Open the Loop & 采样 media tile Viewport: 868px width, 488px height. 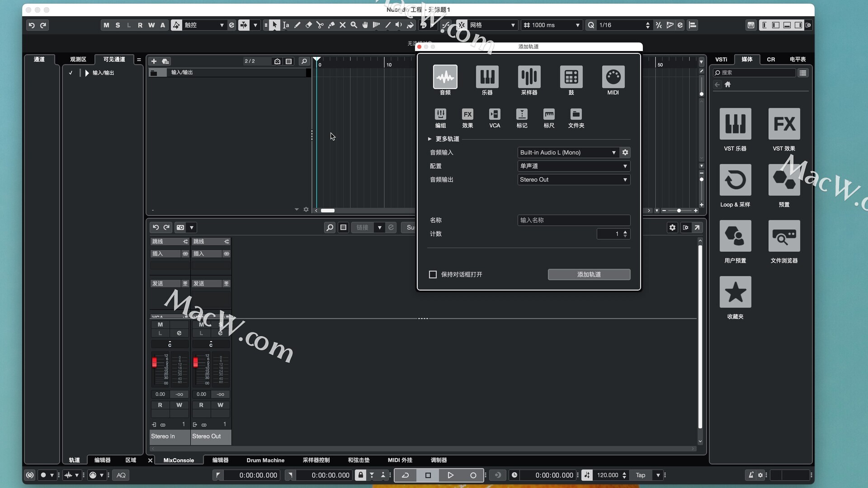click(x=735, y=180)
